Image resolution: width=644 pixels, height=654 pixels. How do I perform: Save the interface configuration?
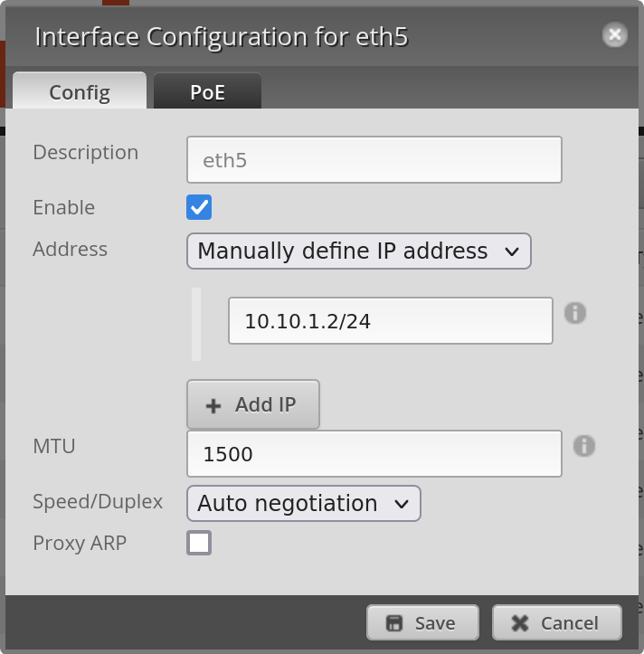[422, 622]
